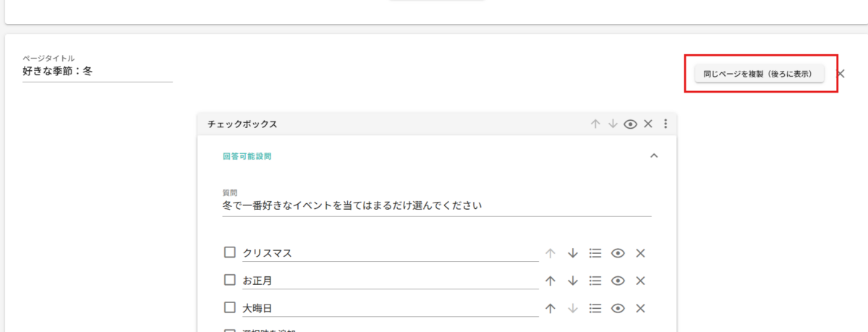Delete the 大晦日 option

pos(640,308)
